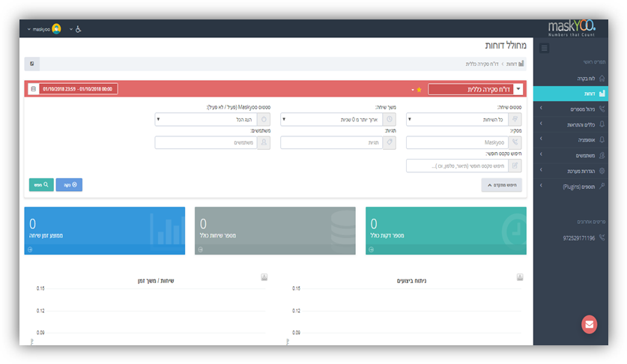Viewport: 627px width, 364px height.
Task: Open the accessibility wheelchair menu
Action: 75,29
